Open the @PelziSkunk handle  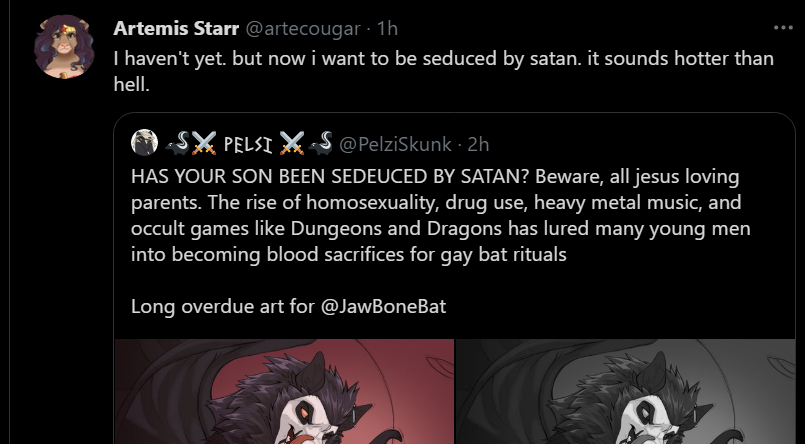tap(395, 145)
